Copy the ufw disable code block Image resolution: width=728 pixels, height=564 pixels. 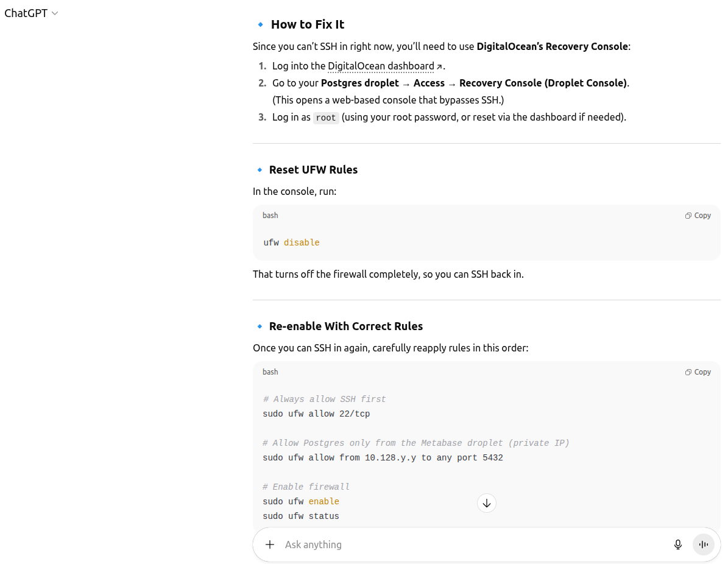click(698, 216)
